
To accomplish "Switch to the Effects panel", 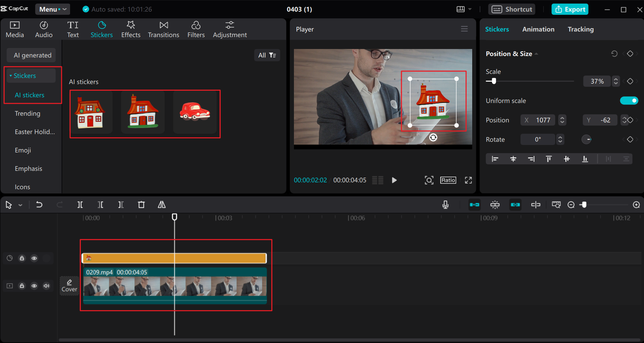I will pyautogui.click(x=131, y=30).
